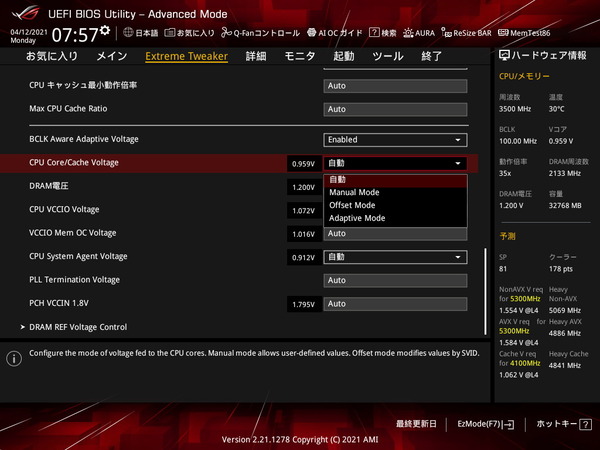The height and width of the screenshot is (450, 600).
Task: Switch to お気に入り tab
Action: pyautogui.click(x=52, y=56)
